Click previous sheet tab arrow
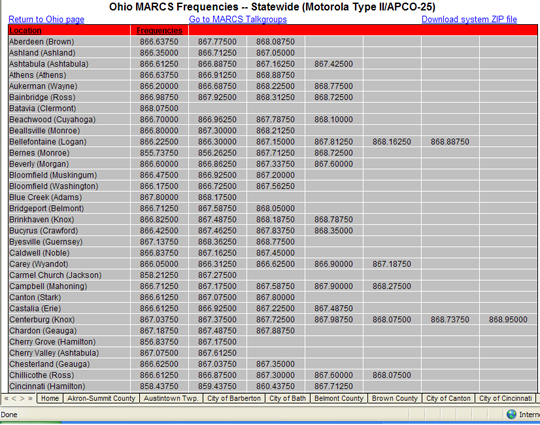 tap(14, 398)
